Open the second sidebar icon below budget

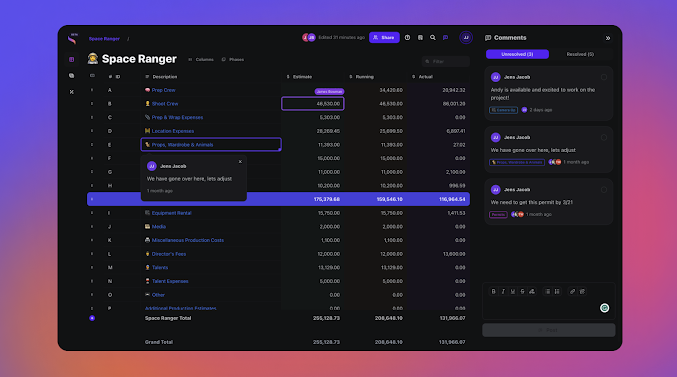72,76
